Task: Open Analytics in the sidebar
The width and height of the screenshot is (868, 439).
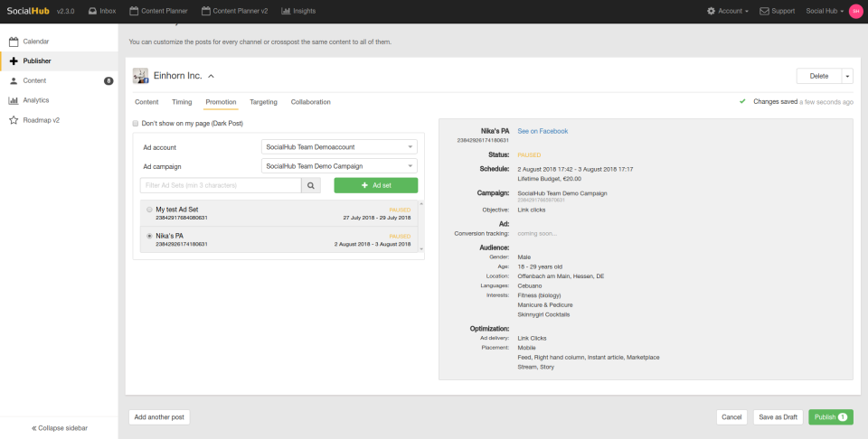Action: tap(59, 100)
